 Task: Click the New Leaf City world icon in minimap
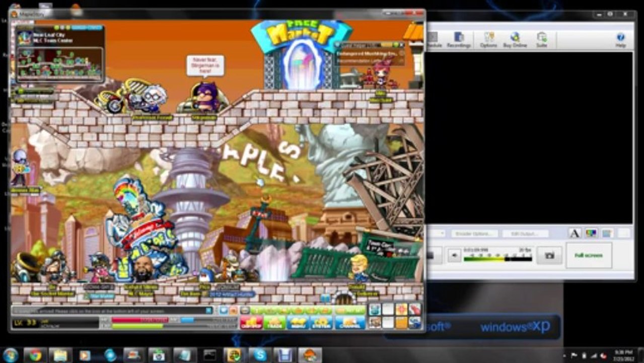point(24,38)
